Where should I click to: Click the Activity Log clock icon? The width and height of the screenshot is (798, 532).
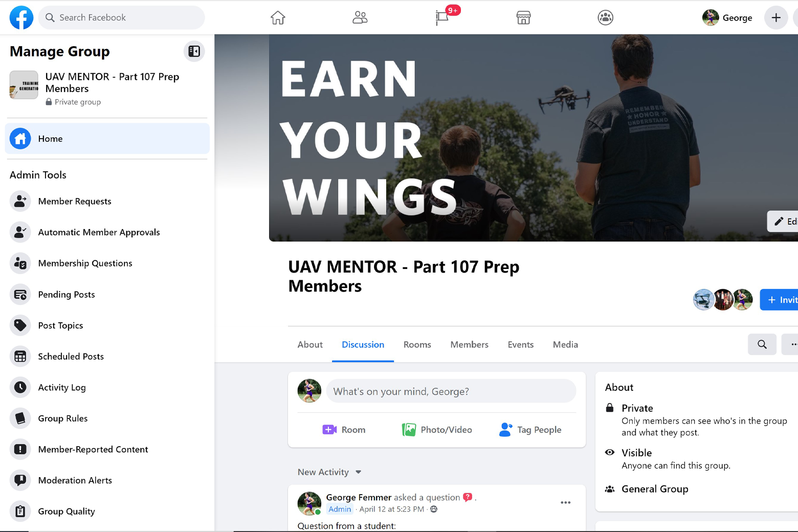point(20,387)
